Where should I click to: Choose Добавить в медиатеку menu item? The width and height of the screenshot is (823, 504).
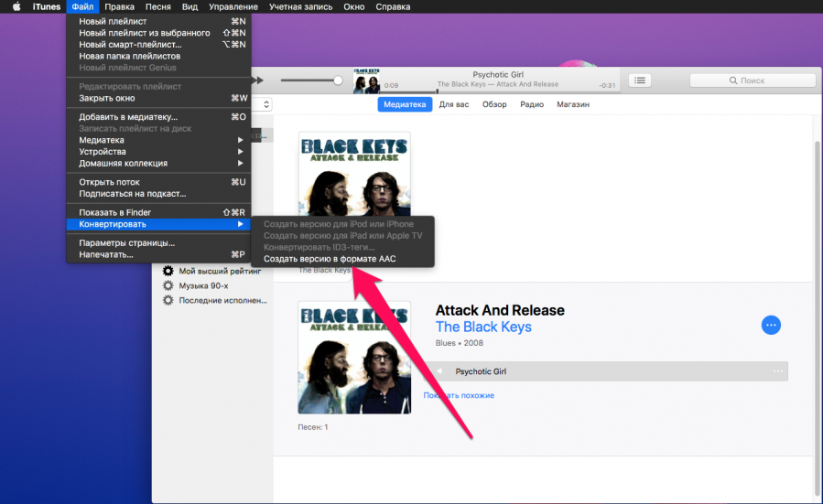158,117
